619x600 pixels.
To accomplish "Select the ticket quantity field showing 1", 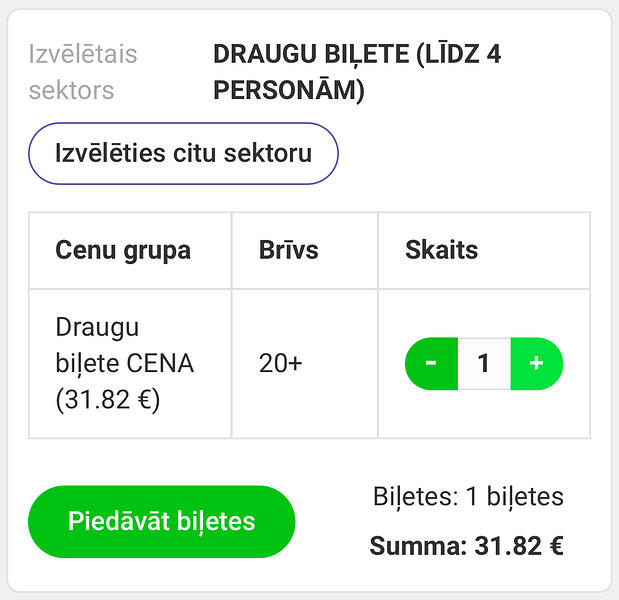I will pyautogui.click(x=484, y=364).
